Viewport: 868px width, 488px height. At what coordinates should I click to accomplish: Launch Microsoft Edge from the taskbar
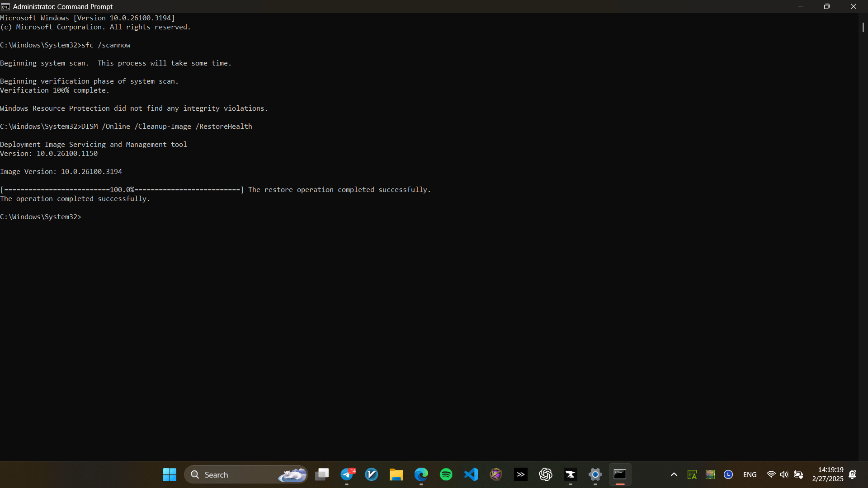pyautogui.click(x=421, y=474)
